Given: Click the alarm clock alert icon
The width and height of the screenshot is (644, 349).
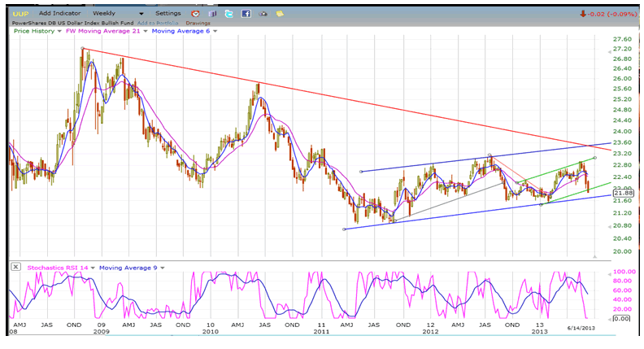Looking at the screenshot, I should click(194, 14).
